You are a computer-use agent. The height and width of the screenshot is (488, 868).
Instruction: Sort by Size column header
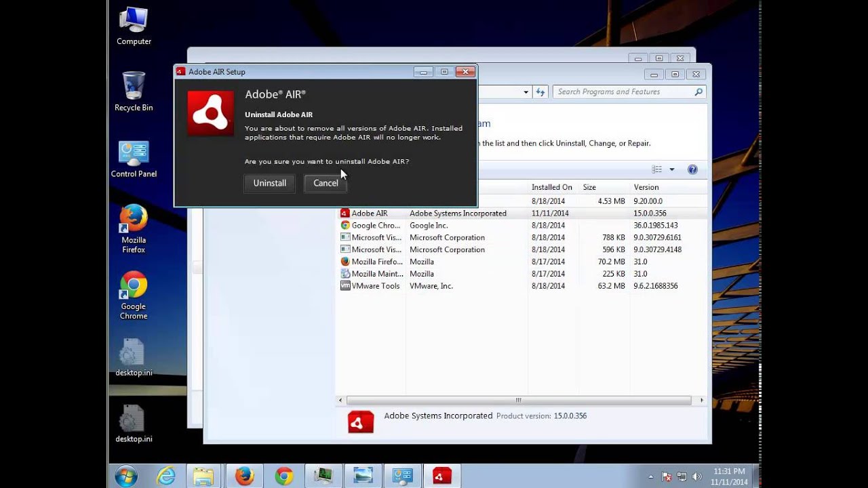(x=605, y=187)
